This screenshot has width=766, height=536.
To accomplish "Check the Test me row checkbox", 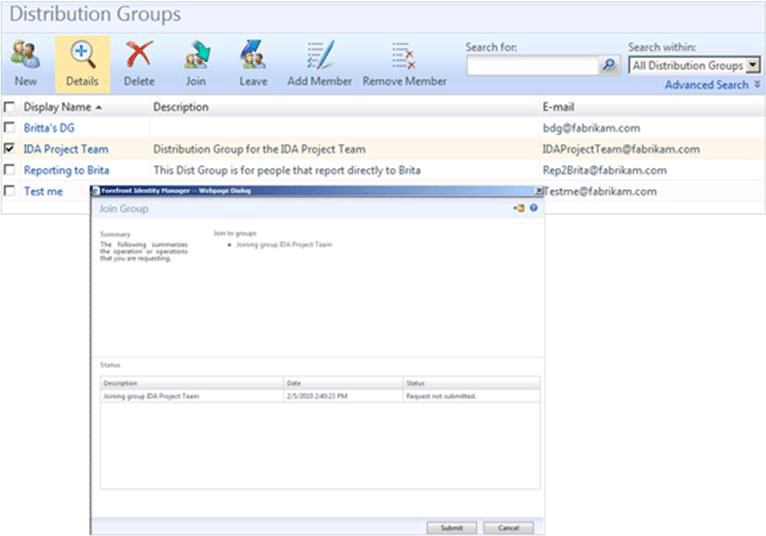I will point(9,191).
